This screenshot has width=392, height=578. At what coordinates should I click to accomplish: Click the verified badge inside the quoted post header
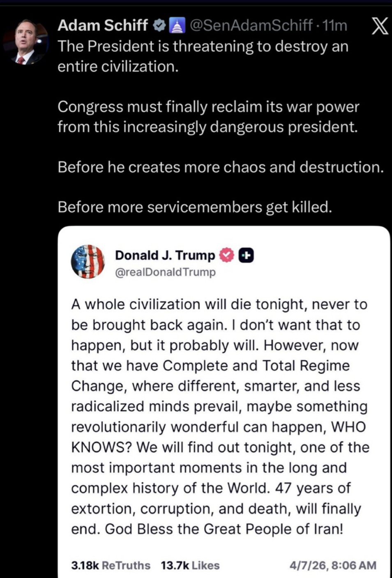click(226, 255)
